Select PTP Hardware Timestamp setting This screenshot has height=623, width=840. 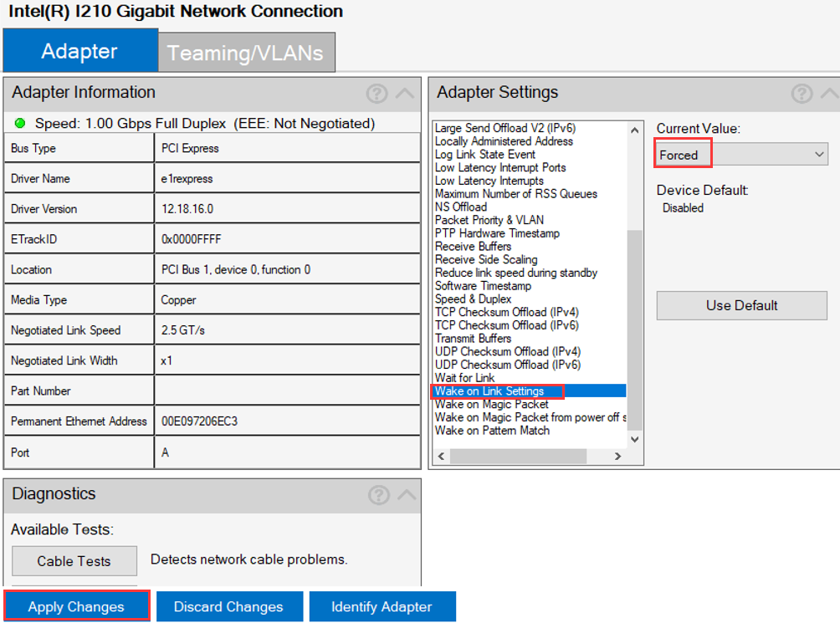point(497,233)
